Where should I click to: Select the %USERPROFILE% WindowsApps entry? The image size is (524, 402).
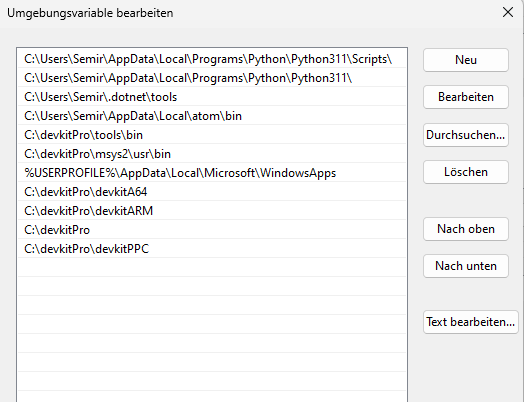(x=212, y=173)
